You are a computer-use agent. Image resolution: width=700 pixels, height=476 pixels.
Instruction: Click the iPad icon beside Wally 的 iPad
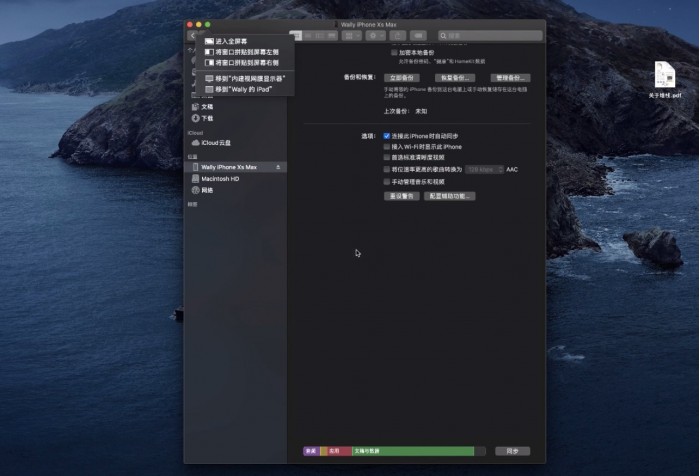click(209, 89)
